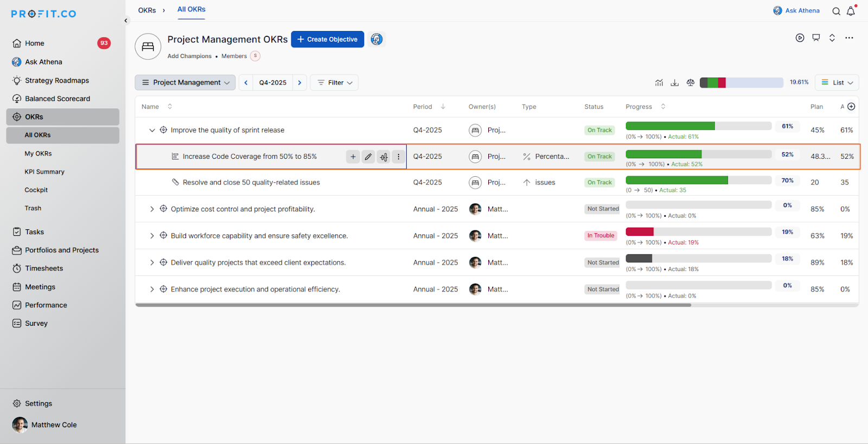Collapse the left sidebar arrow
868x444 pixels.
[126, 21]
